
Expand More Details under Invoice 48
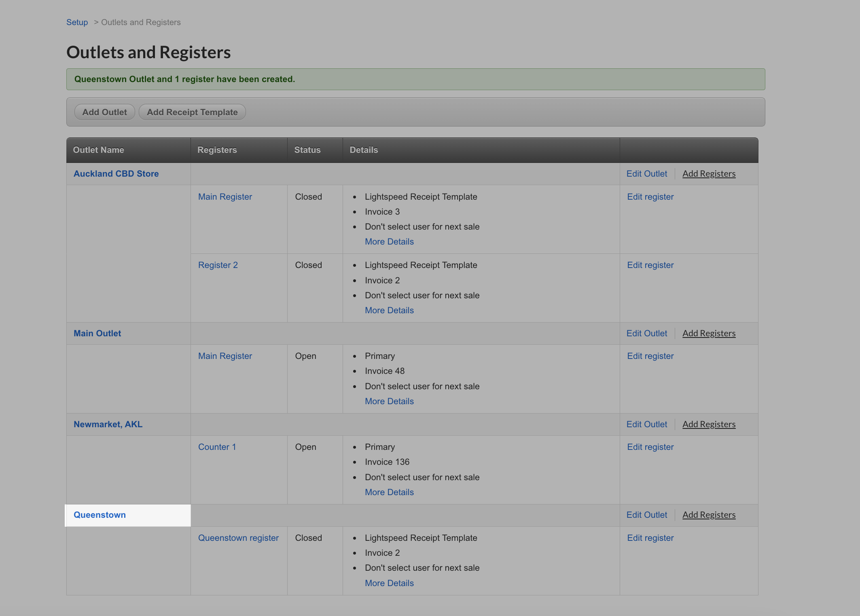coord(389,401)
